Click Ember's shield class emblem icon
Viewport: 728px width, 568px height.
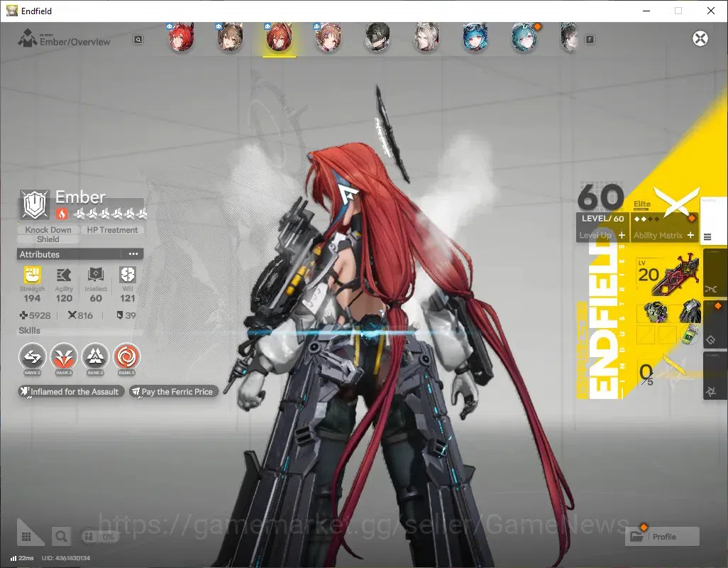[x=34, y=204]
